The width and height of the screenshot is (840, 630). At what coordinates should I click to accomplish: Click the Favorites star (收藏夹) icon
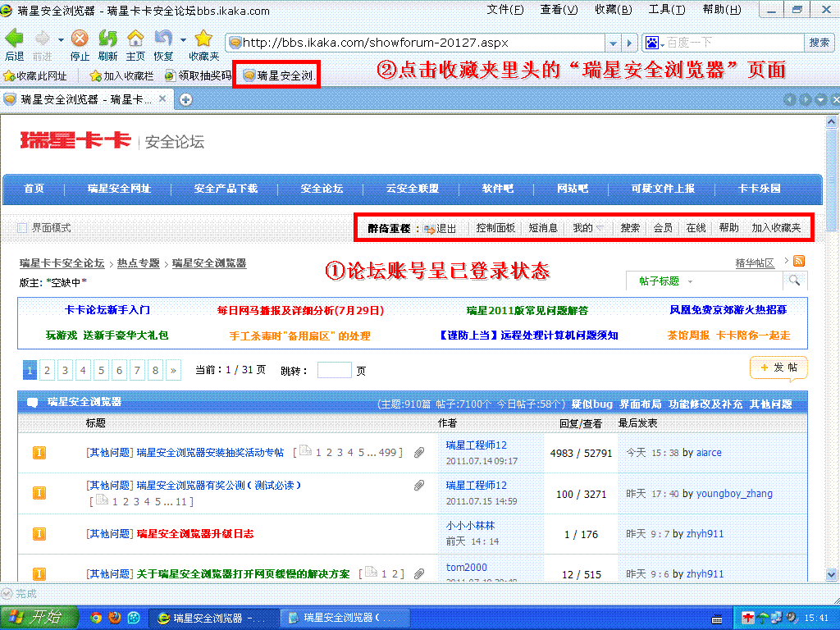[203, 39]
